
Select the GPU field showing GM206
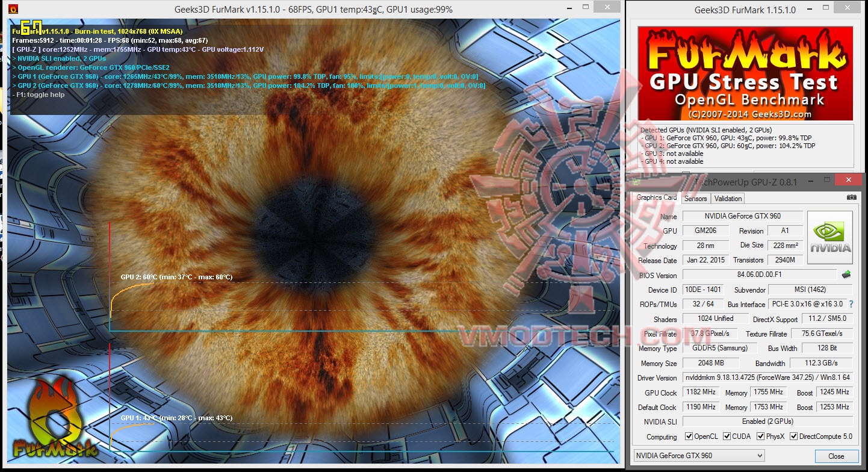point(705,231)
